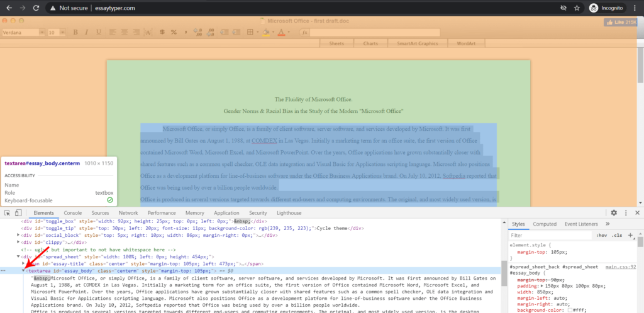Bookmark this page with the star icon
Screen dimensions: 644x313
[x=576, y=8]
